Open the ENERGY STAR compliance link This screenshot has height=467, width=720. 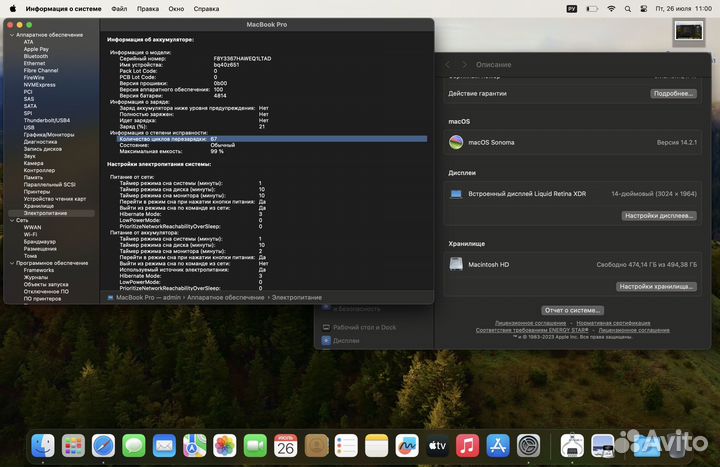click(532, 330)
